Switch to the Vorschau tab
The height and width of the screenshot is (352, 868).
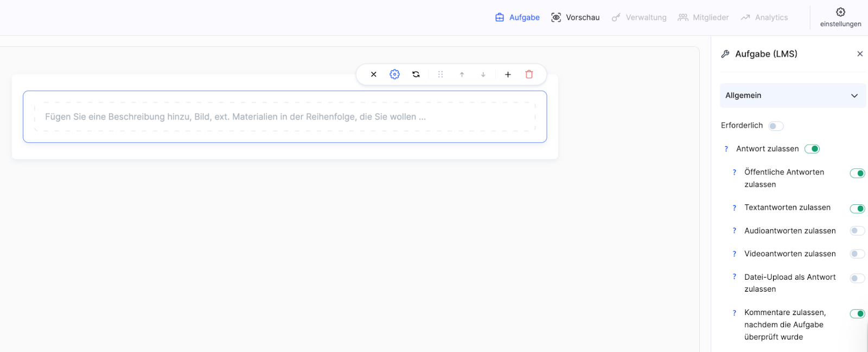pos(576,17)
